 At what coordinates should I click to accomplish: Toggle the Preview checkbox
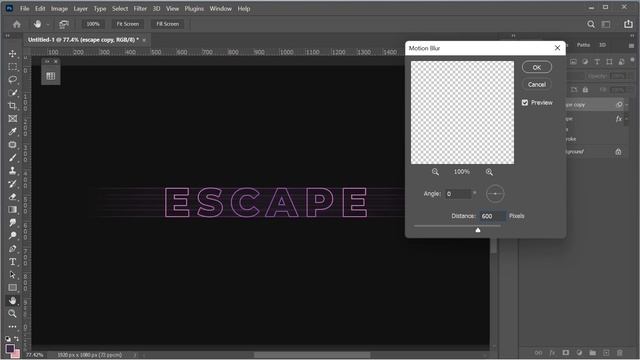tap(525, 102)
